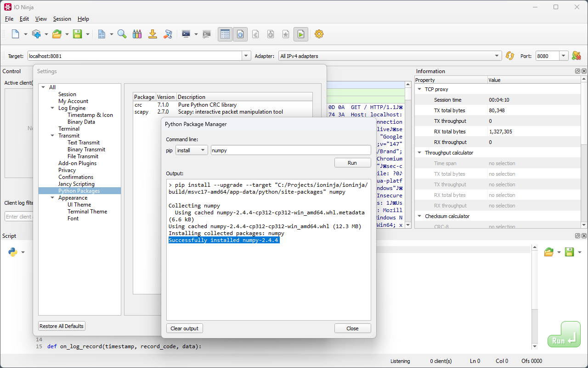Click the Clear output button
The height and width of the screenshot is (368, 588).
tap(184, 328)
